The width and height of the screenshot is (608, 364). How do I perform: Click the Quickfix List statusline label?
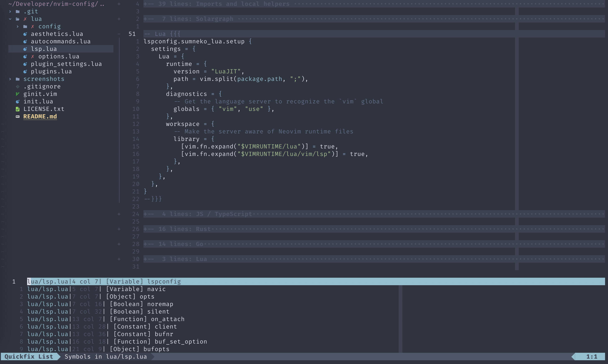29,357
